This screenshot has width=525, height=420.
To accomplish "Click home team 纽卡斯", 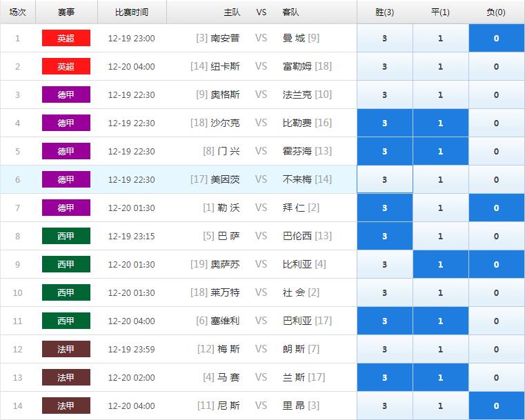I will [225, 67].
